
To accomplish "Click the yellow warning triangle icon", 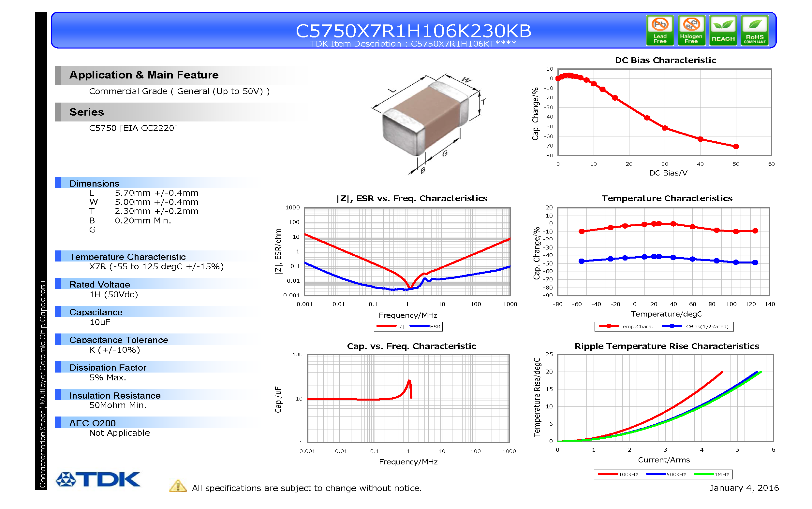I will pyautogui.click(x=178, y=486).
